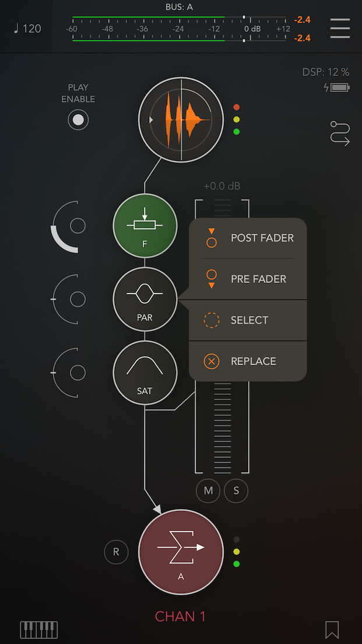
Task: Tap the bookmark icon
Action: pyautogui.click(x=332, y=629)
